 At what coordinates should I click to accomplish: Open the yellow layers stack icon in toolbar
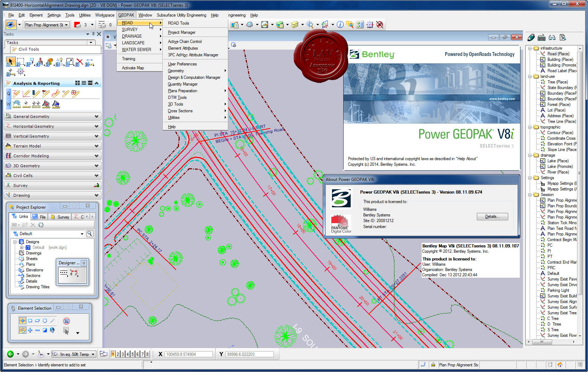295,25
